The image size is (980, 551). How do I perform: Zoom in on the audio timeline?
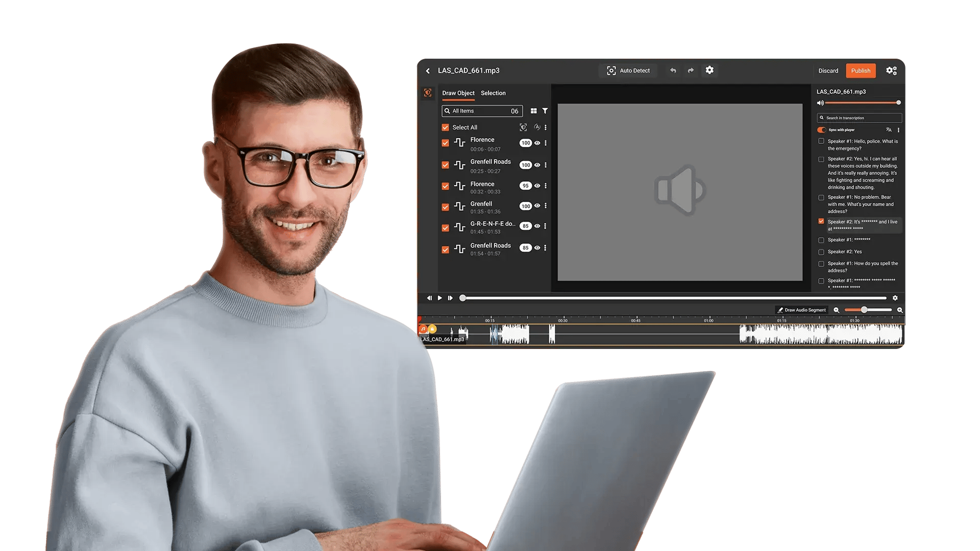900,310
